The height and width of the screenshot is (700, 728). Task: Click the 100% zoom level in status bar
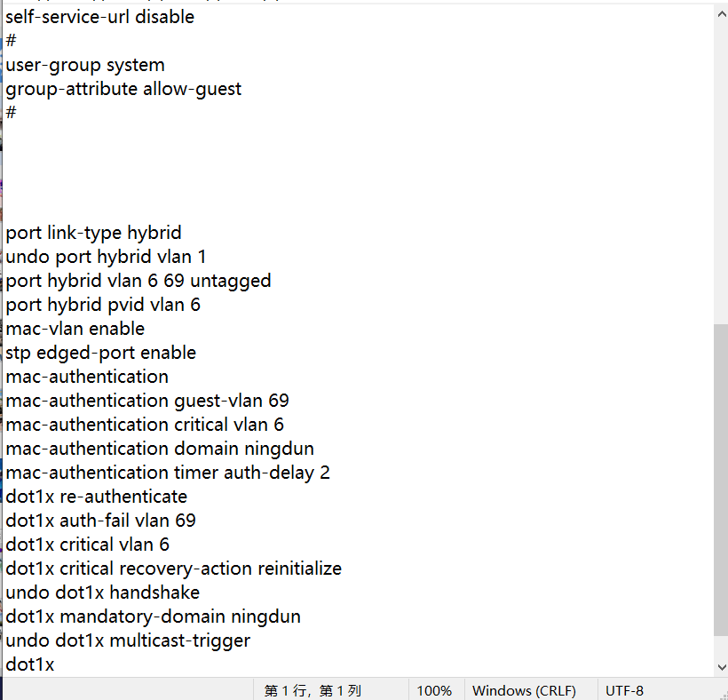click(x=434, y=690)
